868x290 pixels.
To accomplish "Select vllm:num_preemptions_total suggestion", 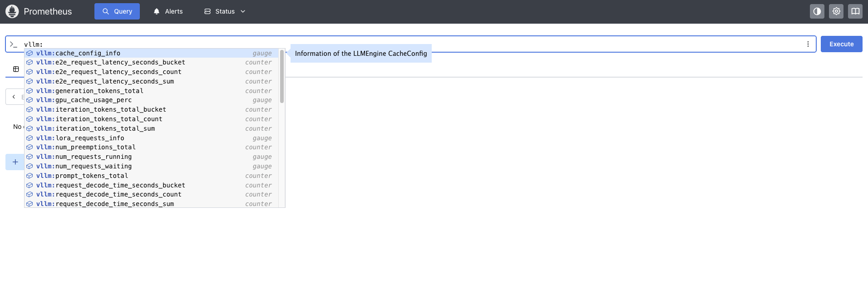I will coord(152,147).
